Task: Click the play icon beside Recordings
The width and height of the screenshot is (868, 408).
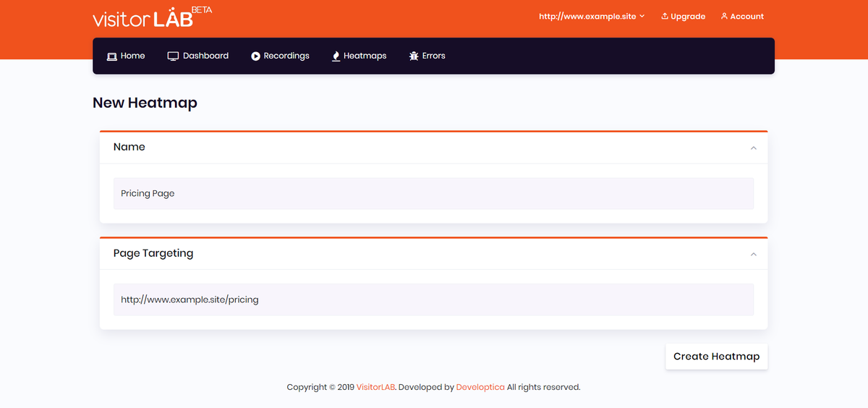Action: point(255,56)
